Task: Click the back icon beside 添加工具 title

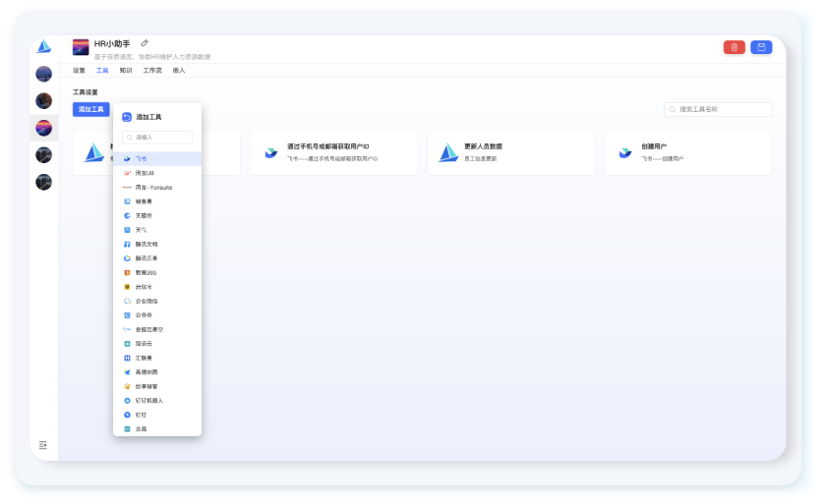Action: [x=127, y=117]
